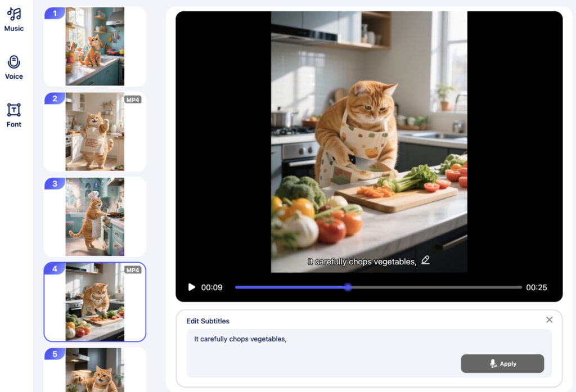Select scene 4 chopping vegetables thumbnail
This screenshot has width=576, height=392.
[x=94, y=302]
